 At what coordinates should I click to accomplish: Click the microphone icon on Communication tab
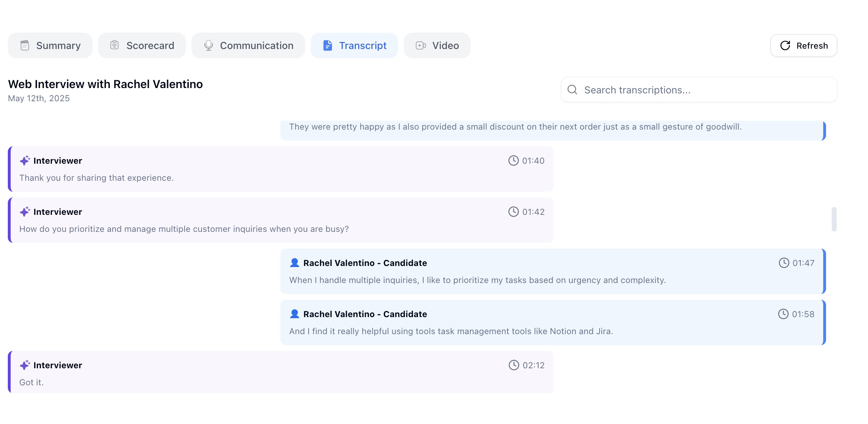coord(209,45)
